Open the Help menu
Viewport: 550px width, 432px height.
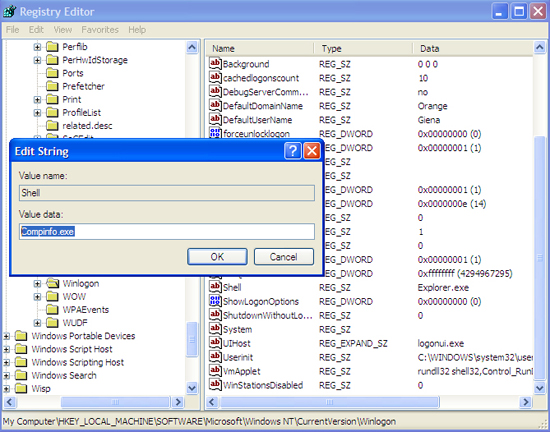pos(137,30)
